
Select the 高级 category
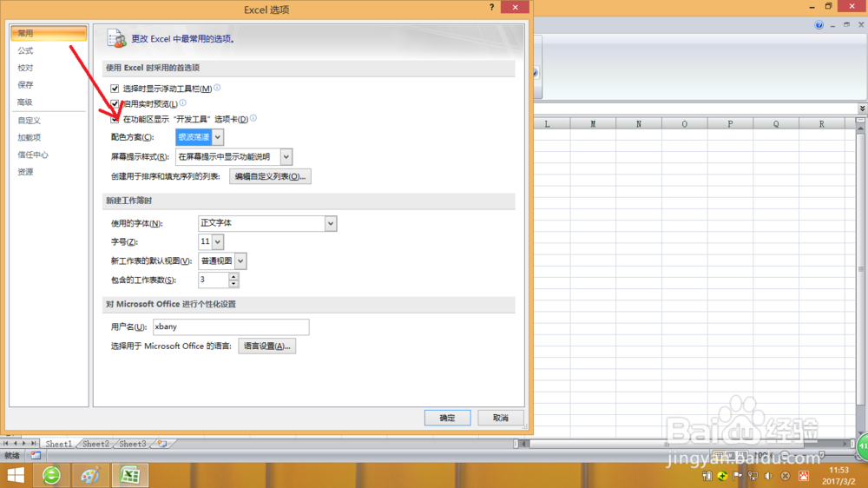pyautogui.click(x=49, y=102)
